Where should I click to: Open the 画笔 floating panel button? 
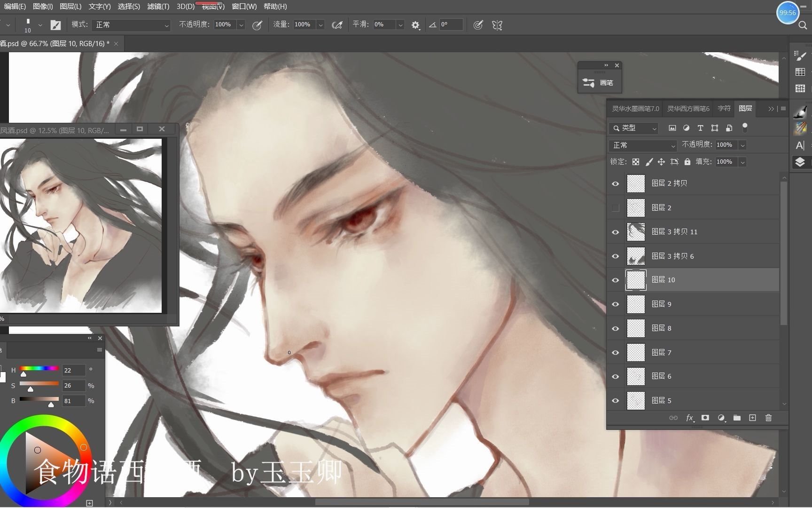599,83
